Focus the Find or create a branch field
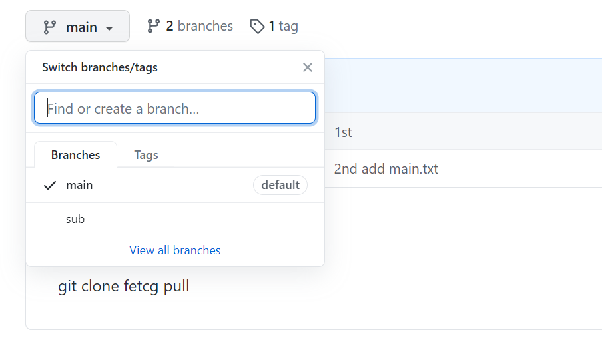 [x=174, y=108]
